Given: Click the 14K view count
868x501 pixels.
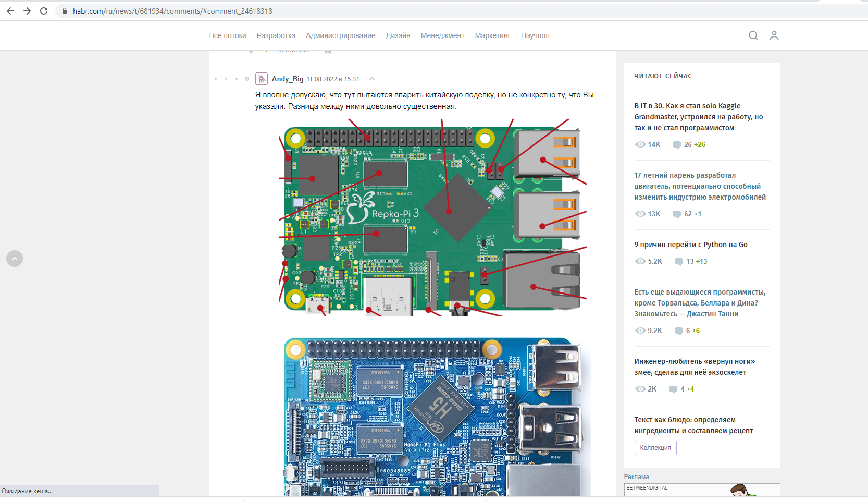Looking at the screenshot, I should pyautogui.click(x=654, y=144).
